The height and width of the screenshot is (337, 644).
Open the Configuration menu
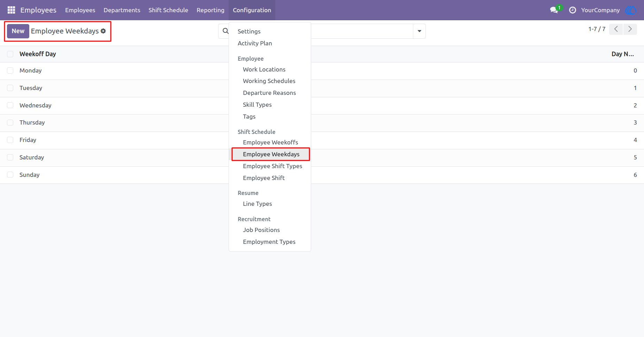pyautogui.click(x=252, y=10)
